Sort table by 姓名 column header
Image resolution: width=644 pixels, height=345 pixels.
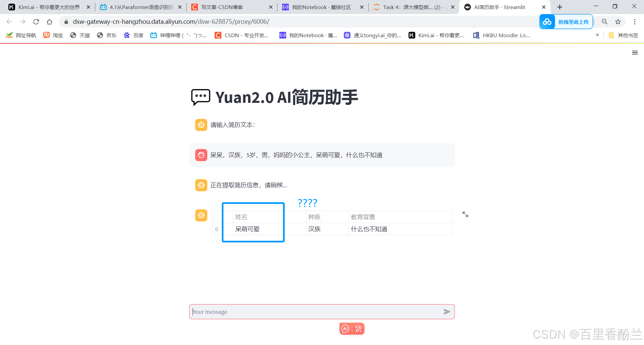(x=269, y=217)
